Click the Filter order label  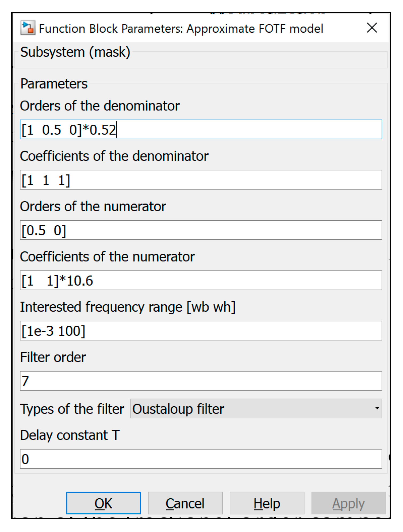coord(53,357)
